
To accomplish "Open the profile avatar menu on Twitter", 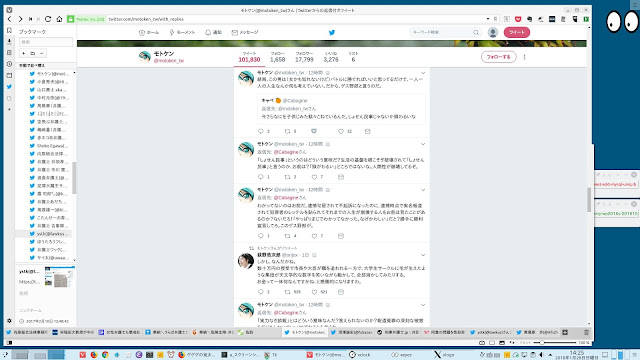I will 493,32.
